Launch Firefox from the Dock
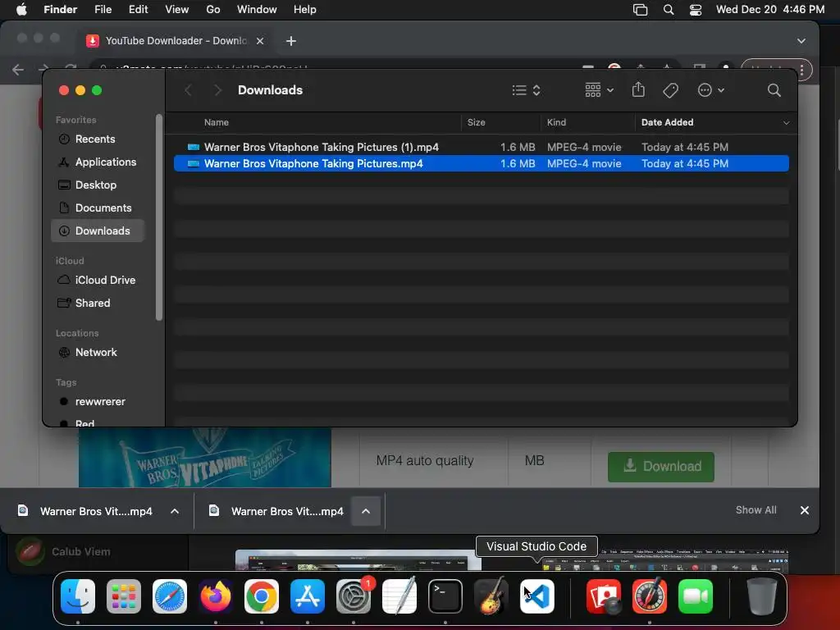The width and height of the screenshot is (840, 630). (216, 596)
